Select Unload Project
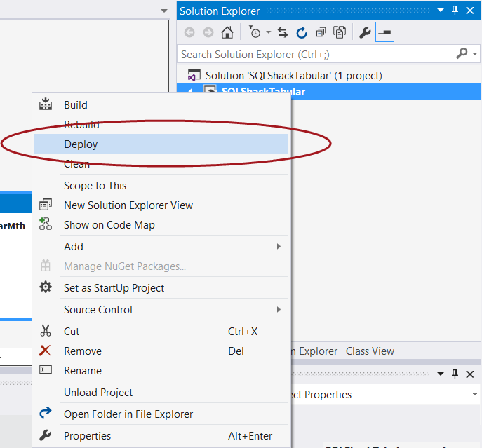Image resolution: width=482 pixels, height=448 pixels. pyautogui.click(x=161, y=393)
